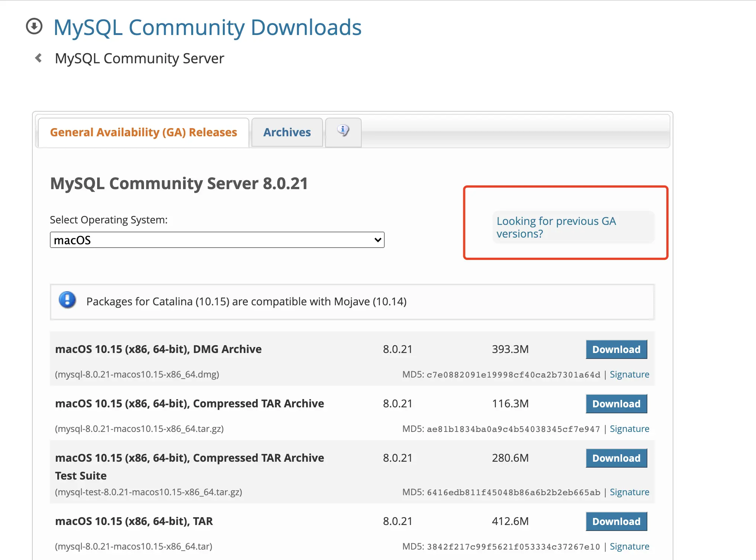Download the Compressed TAR Archive Test Suite
The image size is (756, 560).
[x=616, y=458]
